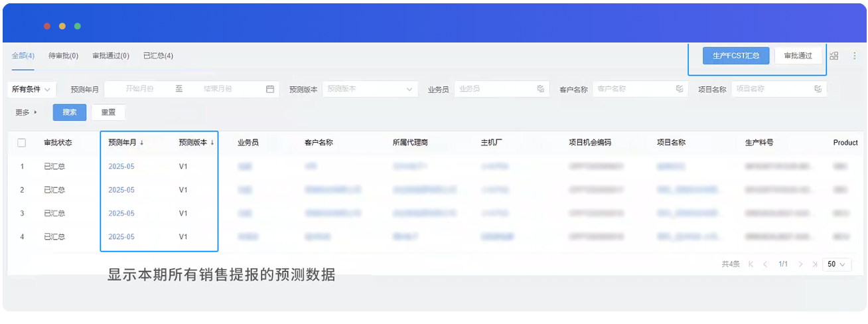This screenshot has width=868, height=324.
Task: Jump to the last page arrow
Action: [x=815, y=264]
